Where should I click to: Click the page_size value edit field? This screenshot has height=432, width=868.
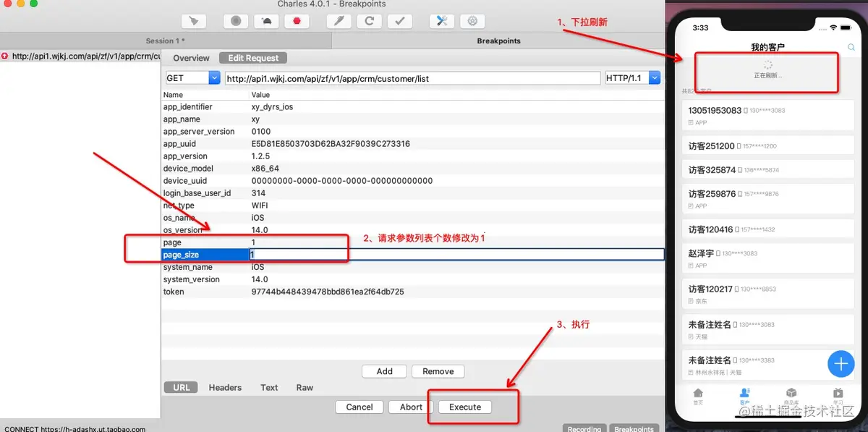[x=456, y=255]
